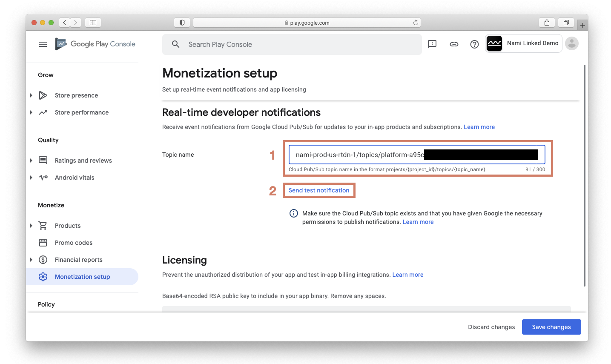Screen dimensions: 611x364
Task: Click the page vertical scrollbar
Action: (x=585, y=175)
